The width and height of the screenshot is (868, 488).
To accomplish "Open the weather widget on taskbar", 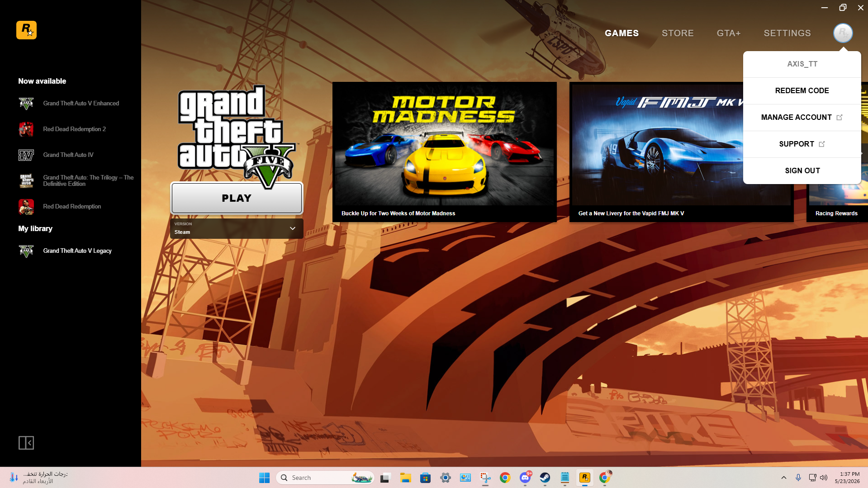I will [x=38, y=478].
